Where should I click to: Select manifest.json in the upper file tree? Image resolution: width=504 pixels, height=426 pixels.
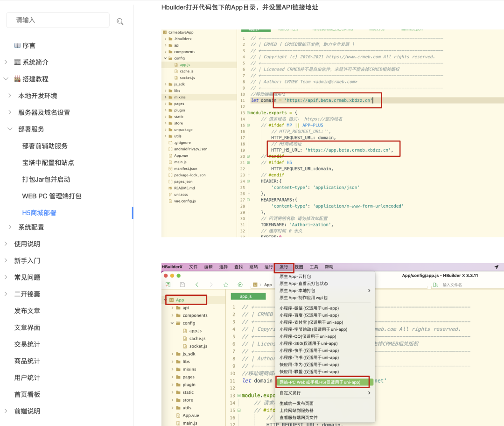coord(185,168)
